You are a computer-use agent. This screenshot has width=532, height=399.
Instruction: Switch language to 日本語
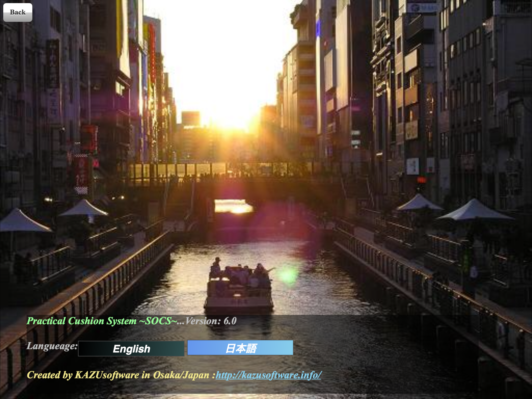240,348
